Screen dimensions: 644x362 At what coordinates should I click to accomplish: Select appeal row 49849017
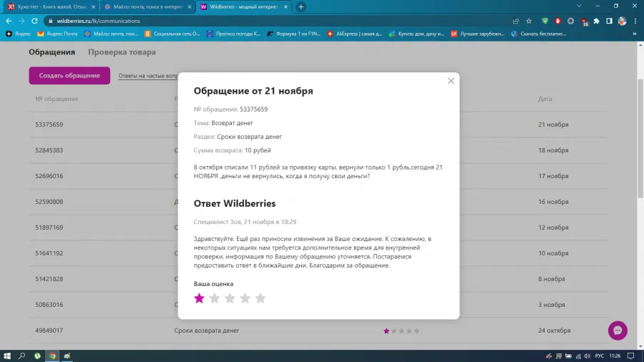coord(318,331)
